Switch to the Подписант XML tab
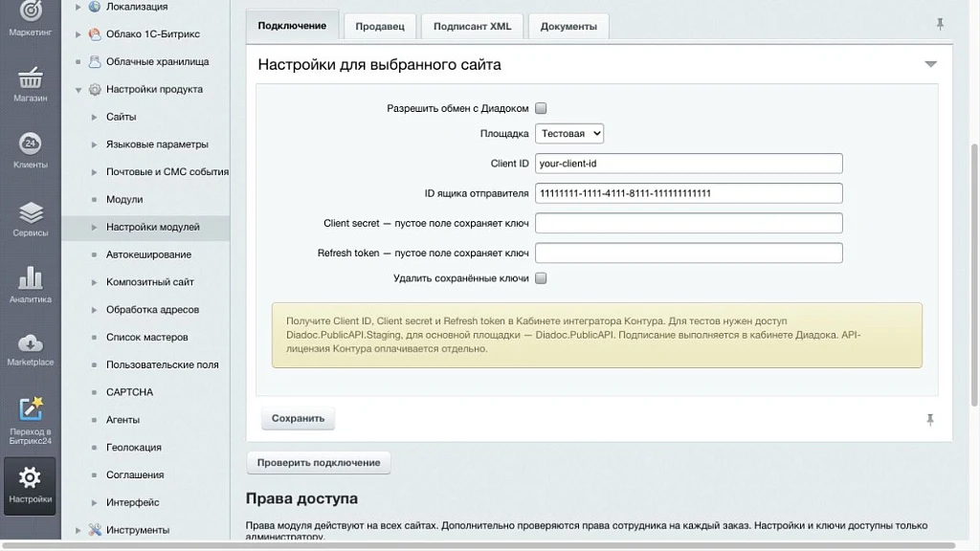The width and height of the screenshot is (980, 551). (x=472, y=26)
